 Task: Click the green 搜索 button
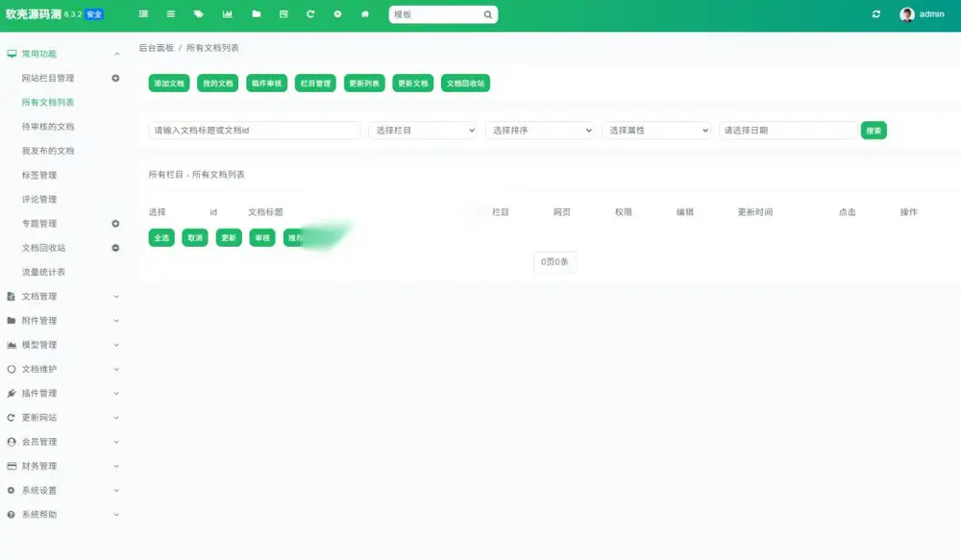tap(874, 131)
